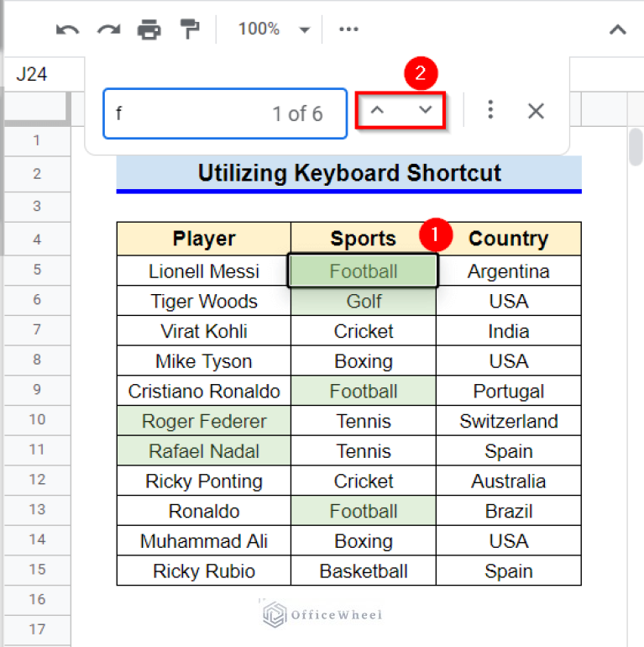Select the Country header cell

coord(508,239)
